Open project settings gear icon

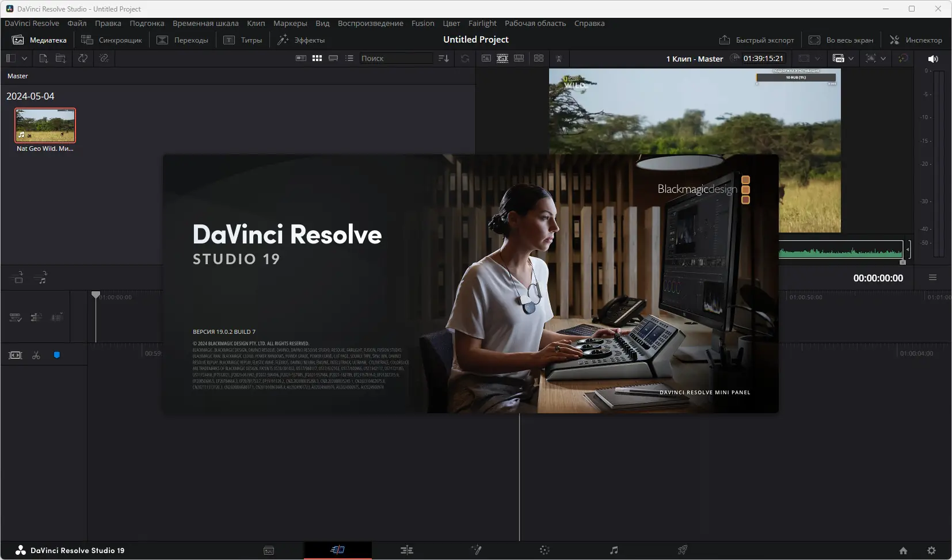931,550
